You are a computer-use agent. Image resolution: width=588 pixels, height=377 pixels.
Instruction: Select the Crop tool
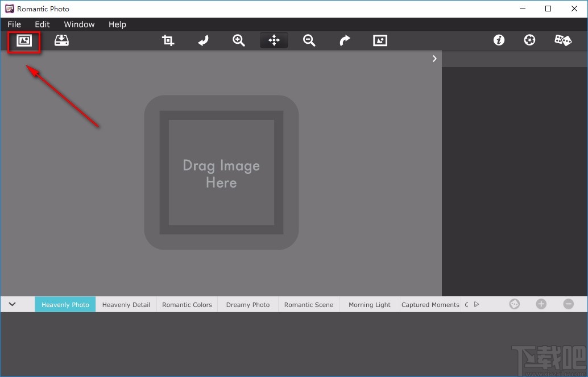click(x=168, y=40)
